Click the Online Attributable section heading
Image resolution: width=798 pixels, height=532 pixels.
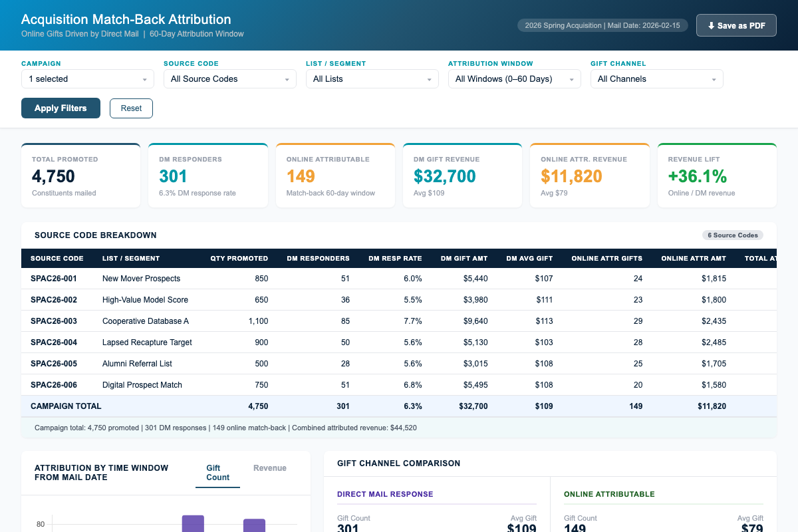click(609, 494)
